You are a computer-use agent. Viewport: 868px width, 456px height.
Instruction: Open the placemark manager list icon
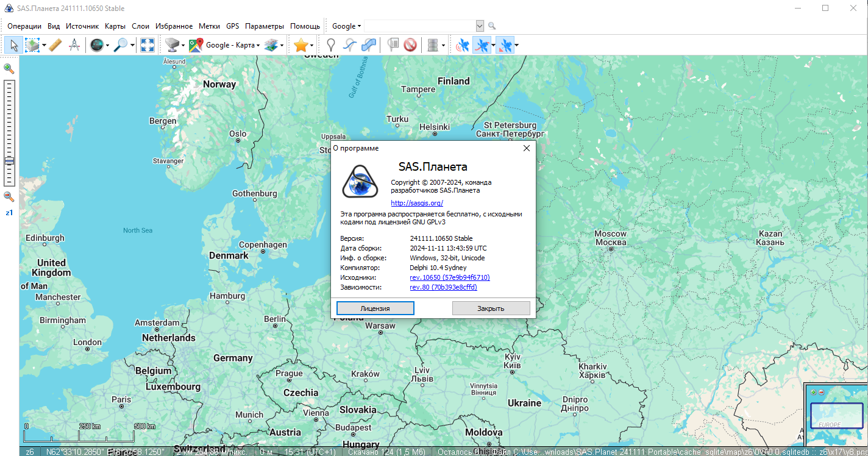(393, 45)
